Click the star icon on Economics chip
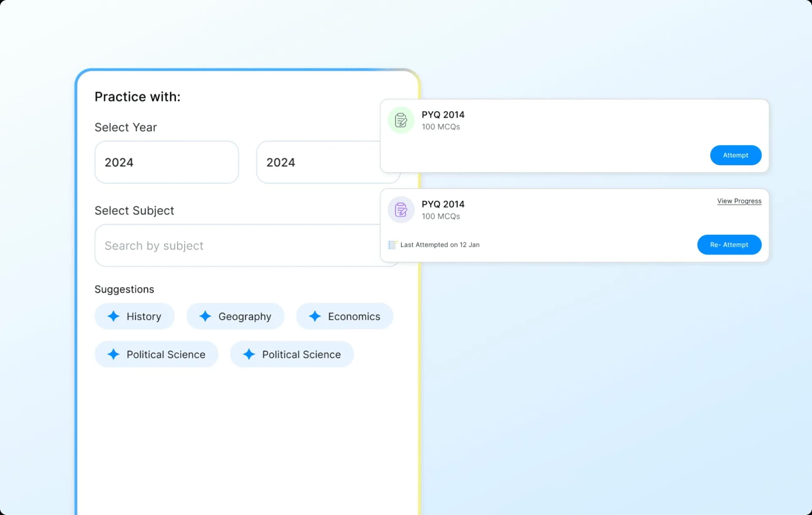The image size is (812, 515). click(x=315, y=316)
